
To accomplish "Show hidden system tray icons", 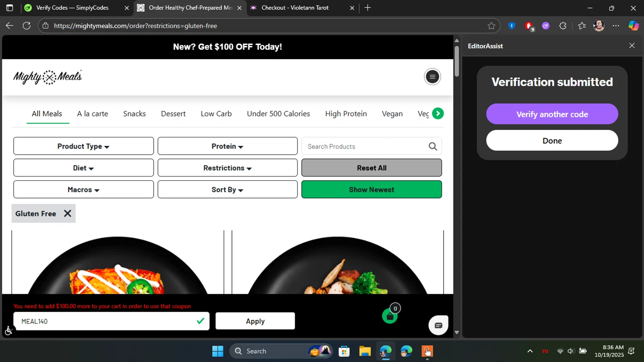I will 530,351.
